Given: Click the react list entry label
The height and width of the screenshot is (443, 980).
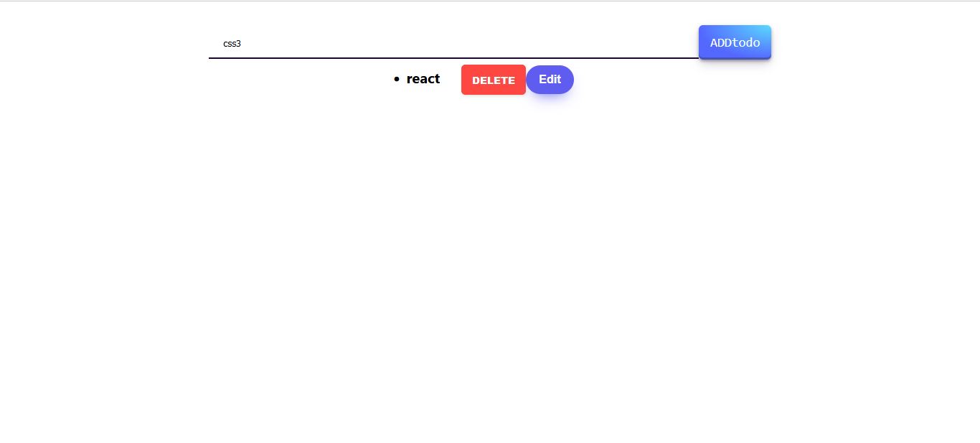Looking at the screenshot, I should pyautogui.click(x=423, y=79).
